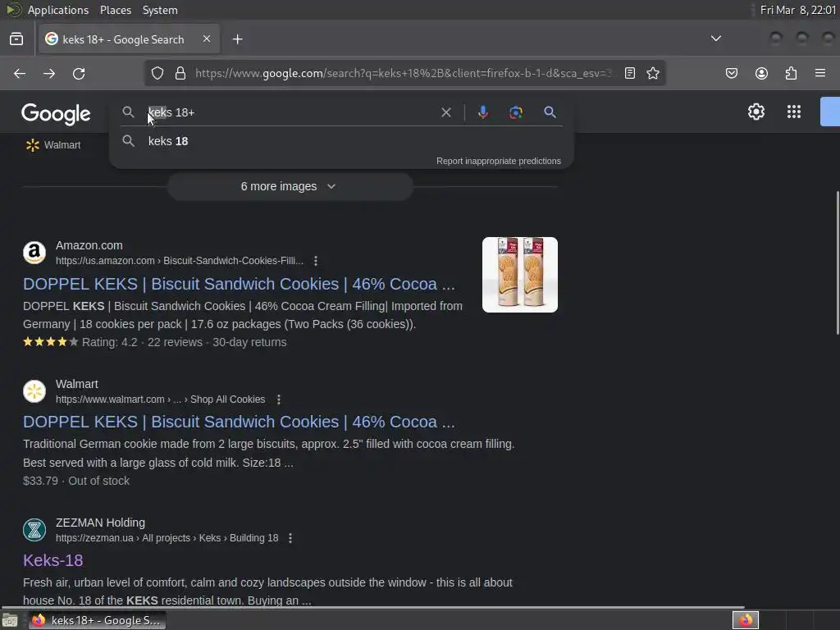
Task: Reload the page with the refresh icon
Action: 79,73
